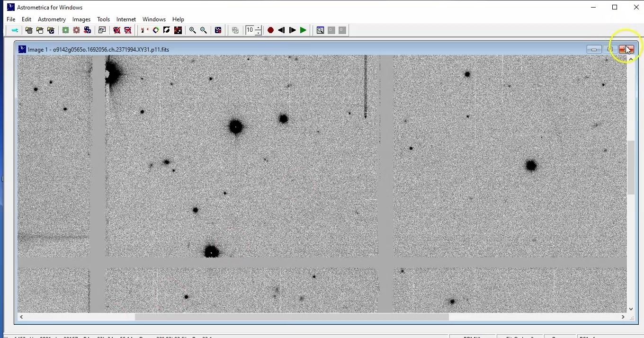Toggle the Known Object Overlay icon
The image size is (644, 338).
point(218,30)
